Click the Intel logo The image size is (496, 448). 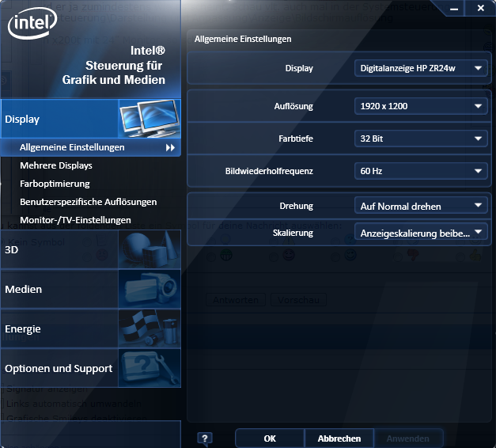pos(32,23)
